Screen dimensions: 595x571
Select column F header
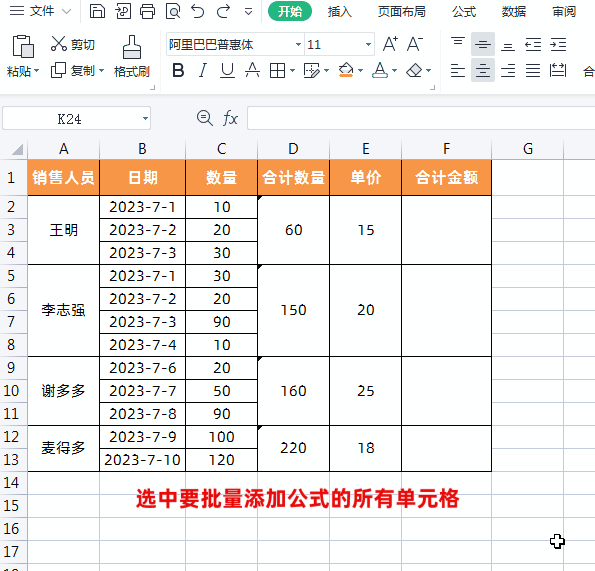[x=446, y=149]
